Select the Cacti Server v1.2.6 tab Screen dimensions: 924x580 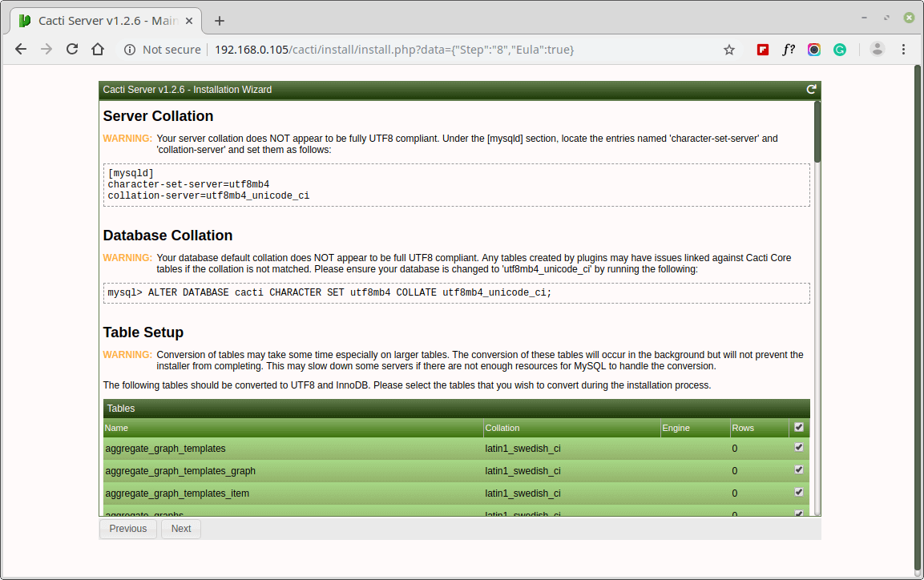(x=106, y=21)
